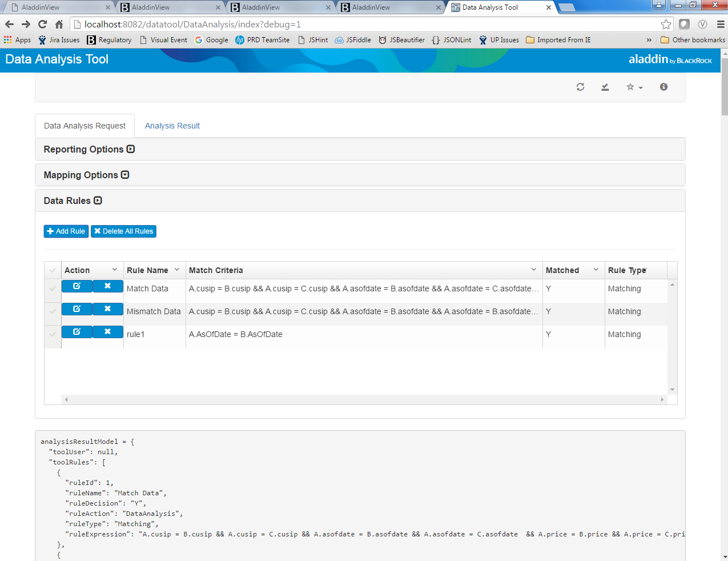Open the Other bookmarks folder

tap(693, 40)
